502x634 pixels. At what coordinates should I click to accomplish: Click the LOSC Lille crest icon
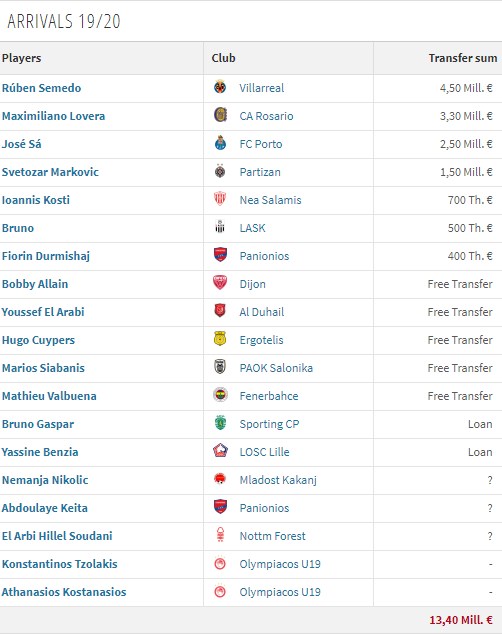220,450
